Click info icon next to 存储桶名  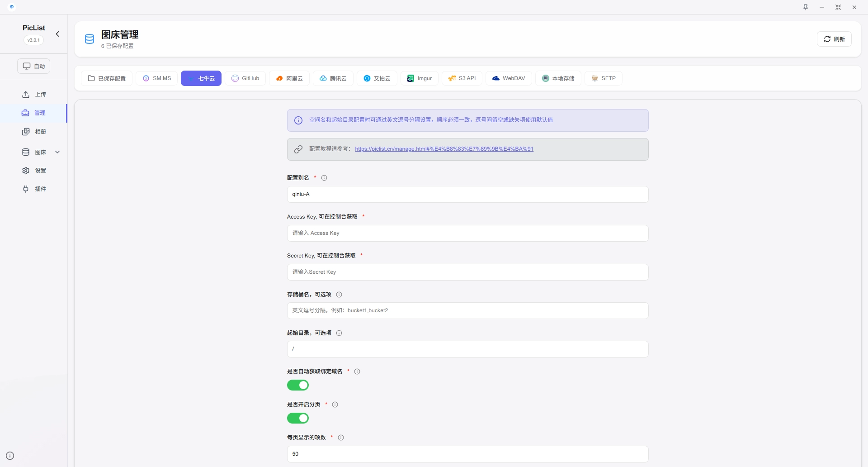339,295
